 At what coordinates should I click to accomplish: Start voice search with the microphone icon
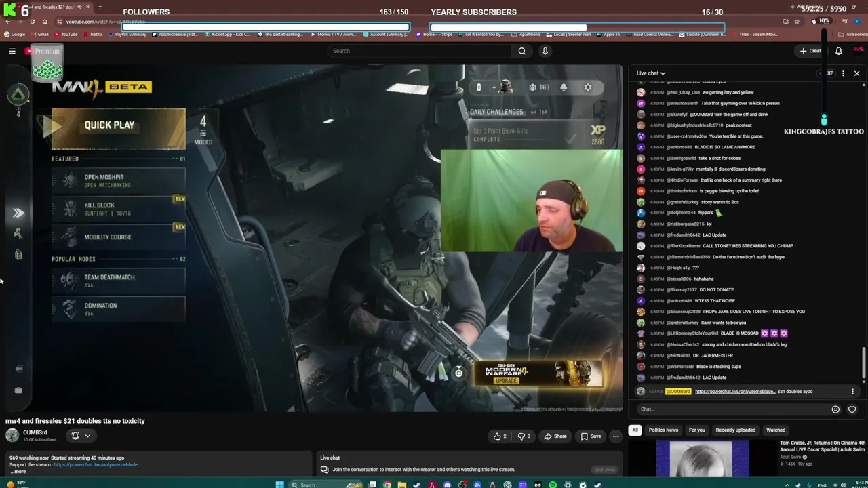(x=545, y=51)
